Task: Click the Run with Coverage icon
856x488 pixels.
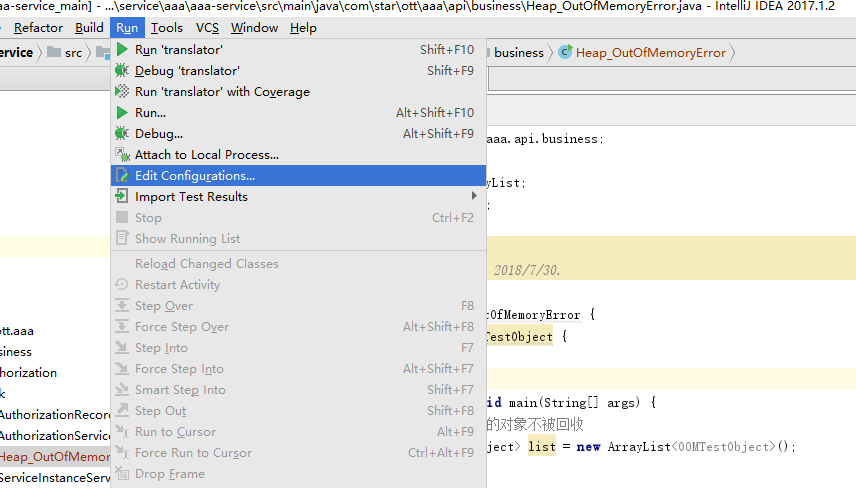Action: pyautogui.click(x=122, y=92)
